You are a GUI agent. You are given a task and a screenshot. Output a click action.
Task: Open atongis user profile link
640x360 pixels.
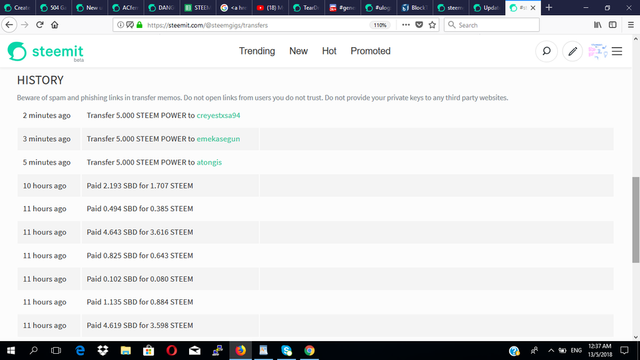point(209,162)
